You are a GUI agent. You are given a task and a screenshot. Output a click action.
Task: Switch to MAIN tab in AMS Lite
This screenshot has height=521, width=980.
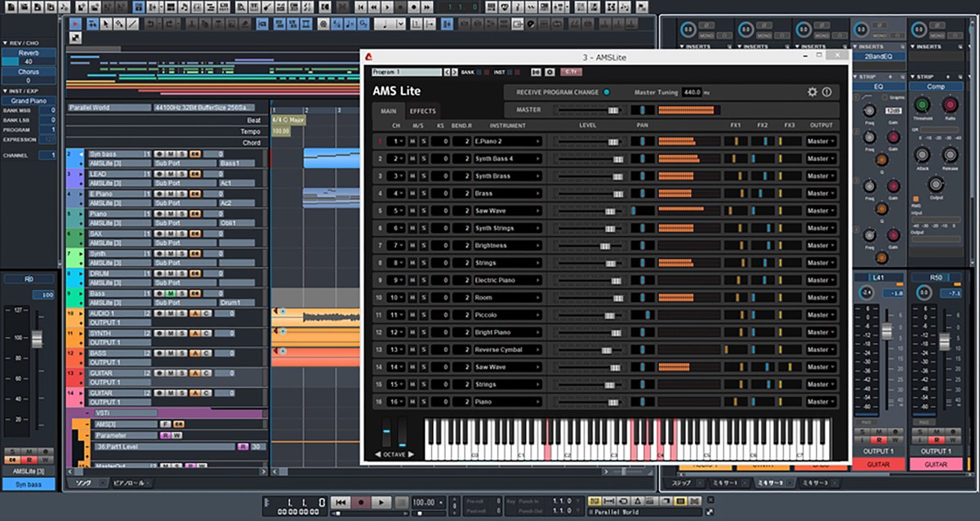389,111
